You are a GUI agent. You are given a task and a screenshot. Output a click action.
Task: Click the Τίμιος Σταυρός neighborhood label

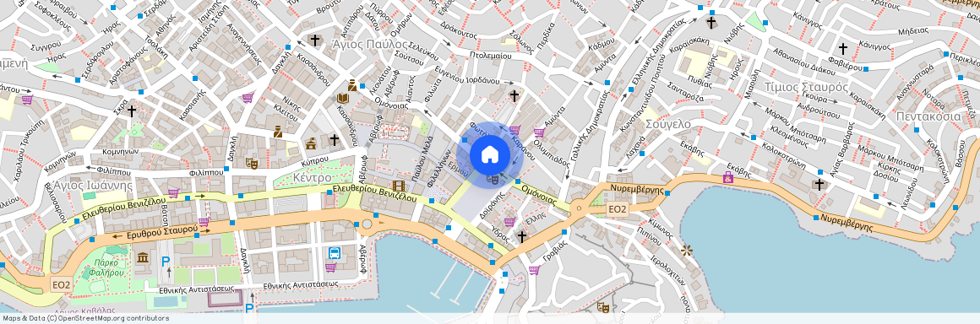click(807, 88)
